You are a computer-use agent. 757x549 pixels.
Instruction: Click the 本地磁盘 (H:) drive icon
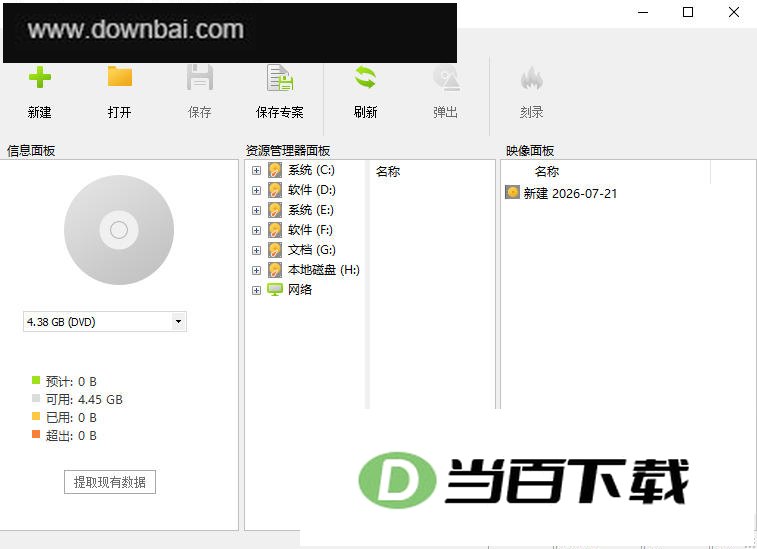[275, 270]
